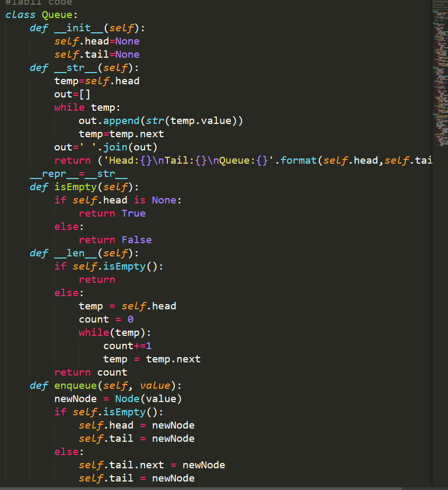Image resolution: width=448 pixels, height=490 pixels.
Task: Click the 'self.head = newNode' line
Action: pyautogui.click(x=137, y=425)
